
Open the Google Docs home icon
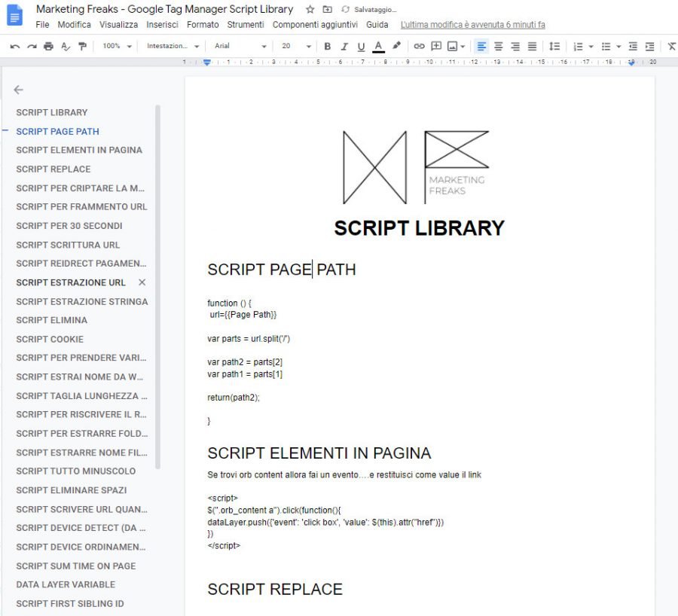click(15, 16)
